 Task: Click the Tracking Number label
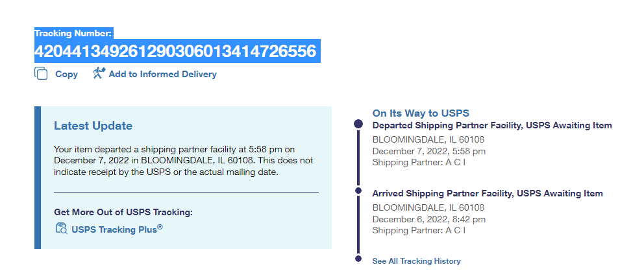(x=73, y=33)
